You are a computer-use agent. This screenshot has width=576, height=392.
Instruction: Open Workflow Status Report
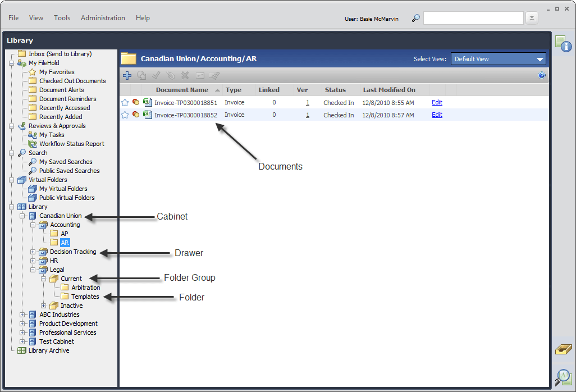coord(72,144)
